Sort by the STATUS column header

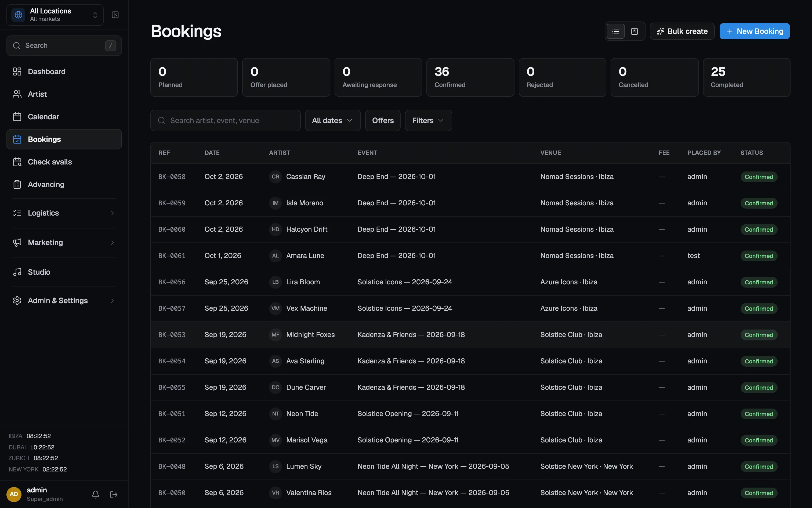(x=752, y=153)
